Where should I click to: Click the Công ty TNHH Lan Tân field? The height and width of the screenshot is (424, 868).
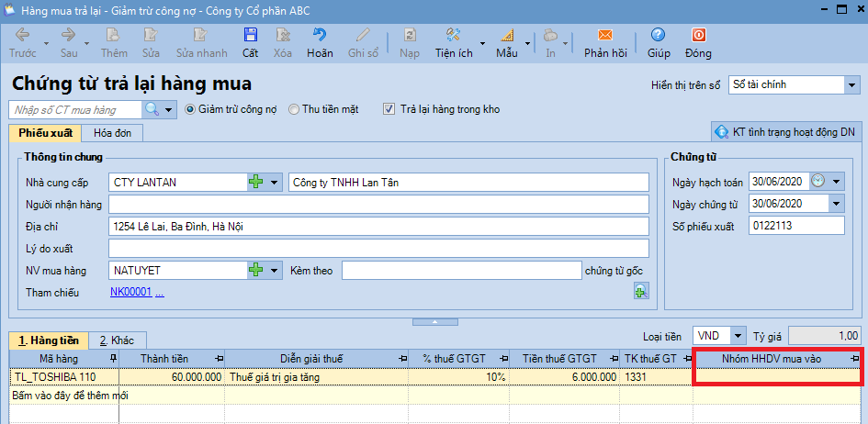click(468, 182)
